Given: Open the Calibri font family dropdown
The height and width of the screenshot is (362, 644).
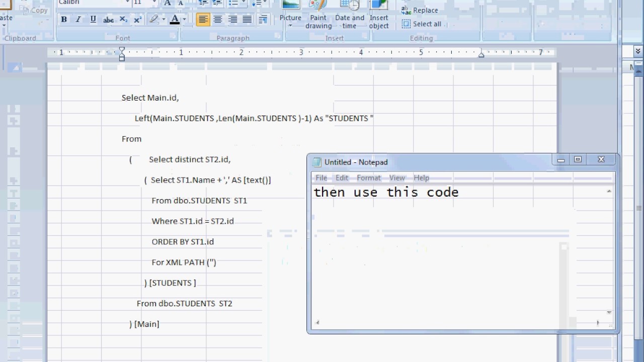Looking at the screenshot, I should pos(127,3).
